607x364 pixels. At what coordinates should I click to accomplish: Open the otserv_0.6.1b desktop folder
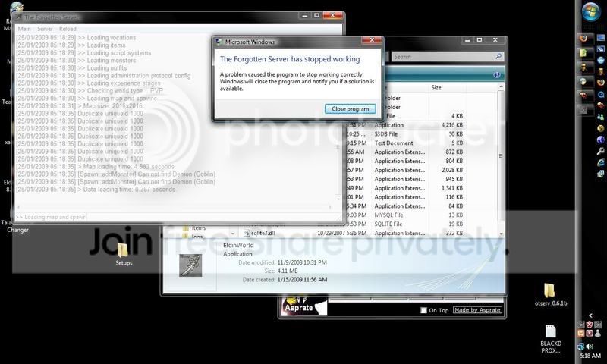pyautogui.click(x=551, y=295)
